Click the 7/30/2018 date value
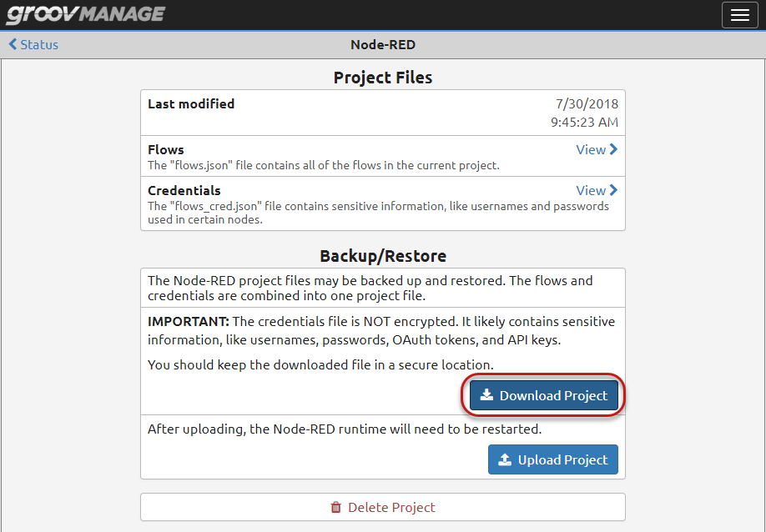This screenshot has height=532, width=766. (587, 104)
